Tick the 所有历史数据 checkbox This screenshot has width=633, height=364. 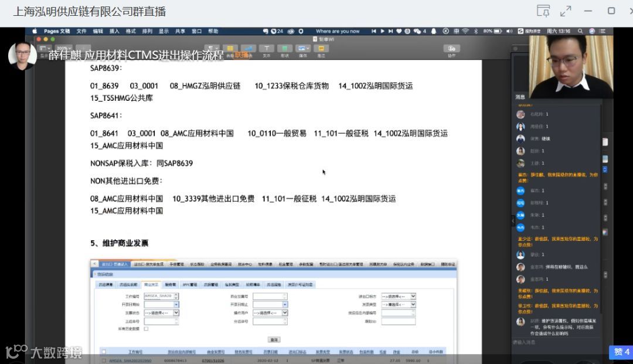tap(146, 329)
